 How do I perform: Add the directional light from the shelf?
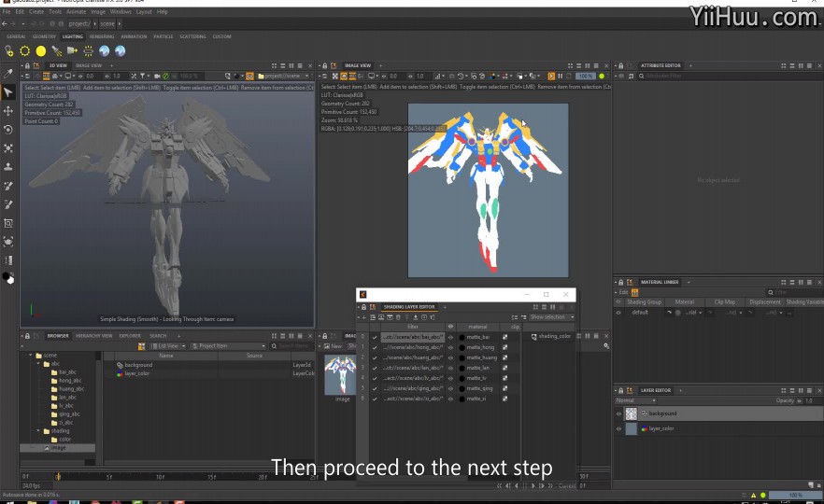tap(72, 51)
